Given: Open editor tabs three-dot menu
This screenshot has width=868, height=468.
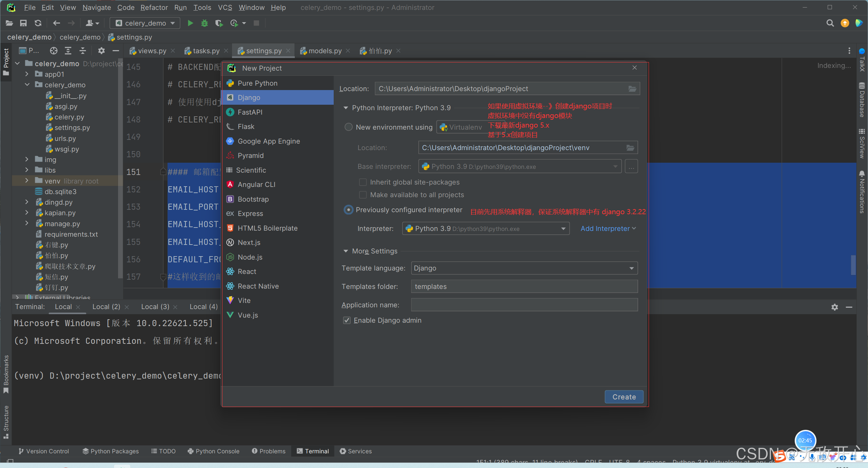Looking at the screenshot, I should click(849, 51).
